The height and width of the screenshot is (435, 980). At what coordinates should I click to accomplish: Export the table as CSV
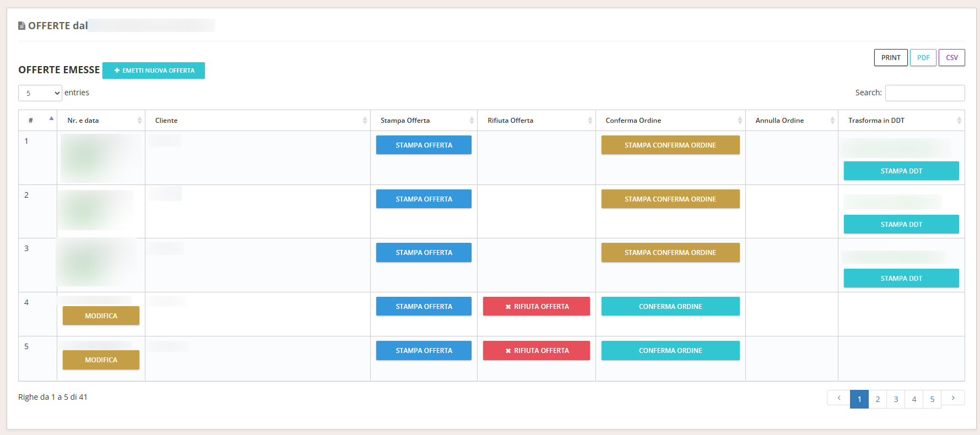[951, 58]
